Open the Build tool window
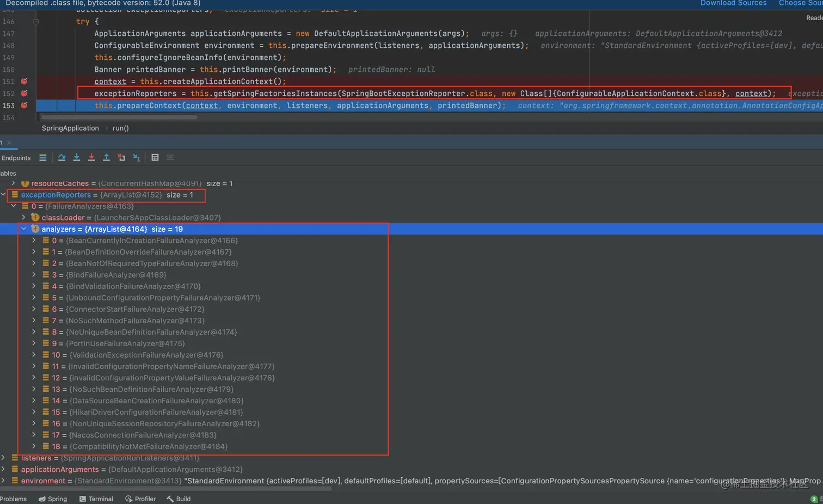The width and height of the screenshot is (823, 504). coord(179,499)
